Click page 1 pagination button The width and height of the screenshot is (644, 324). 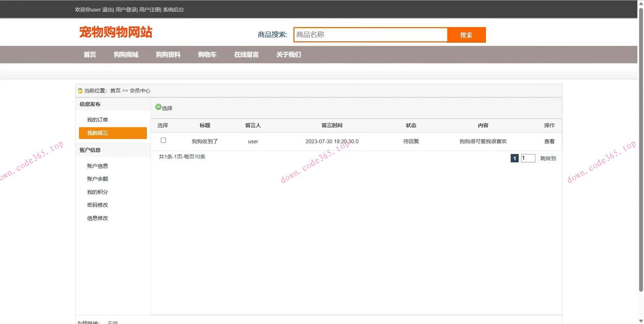515,159
